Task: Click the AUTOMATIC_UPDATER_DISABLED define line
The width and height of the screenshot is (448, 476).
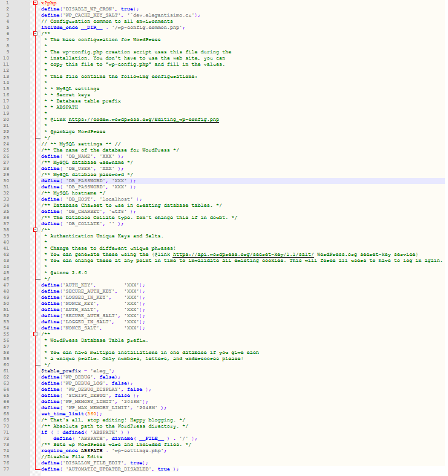Action: pyautogui.click(x=109, y=469)
